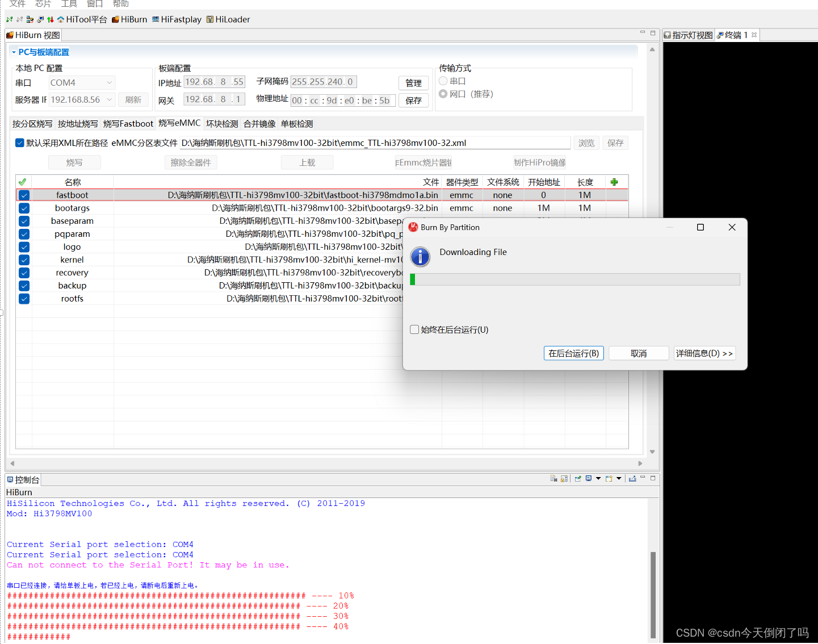Image resolution: width=818 pixels, height=644 pixels.
Task: Uncheck the fastboot partition checkbox
Action: (x=24, y=195)
